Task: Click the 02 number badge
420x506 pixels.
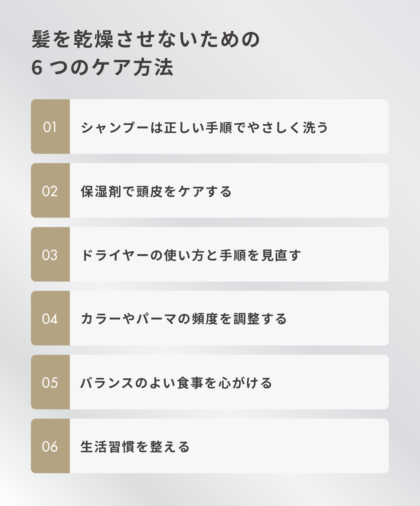Action: click(50, 191)
